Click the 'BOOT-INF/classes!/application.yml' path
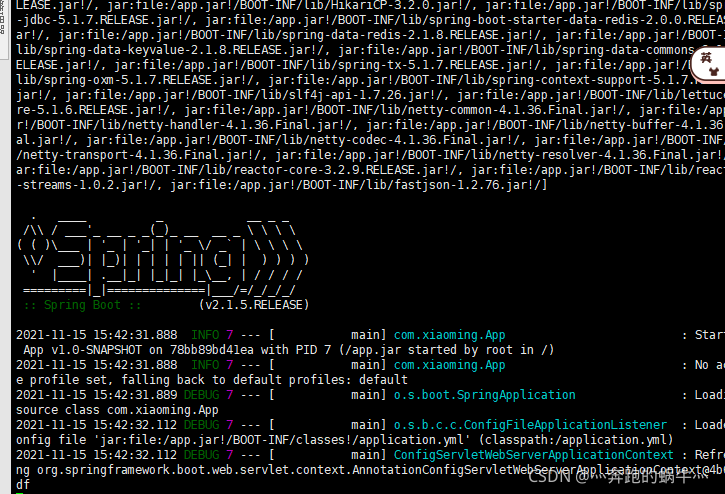Image resolution: width=725 pixels, height=494 pixels. (x=351, y=440)
